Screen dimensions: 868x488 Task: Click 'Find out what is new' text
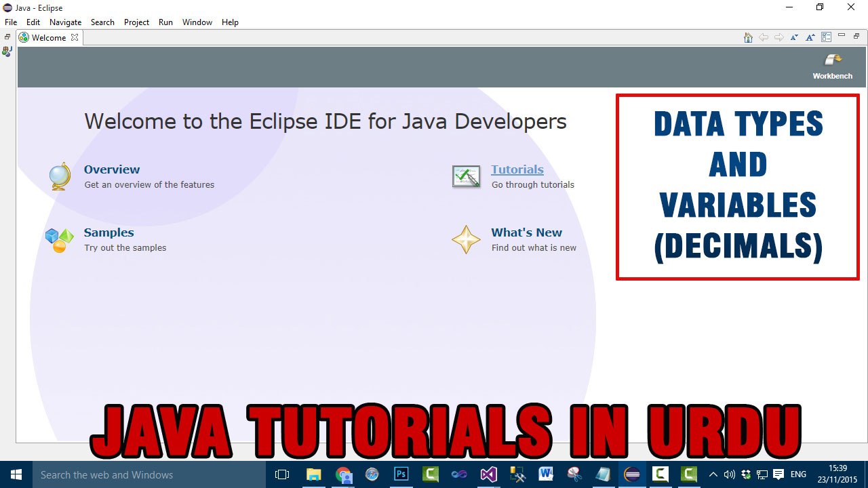[534, 247]
